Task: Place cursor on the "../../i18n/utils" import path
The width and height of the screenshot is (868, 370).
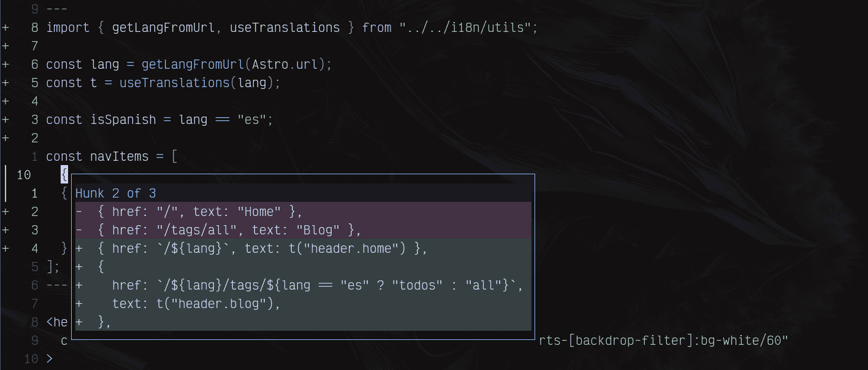Action: (468, 28)
